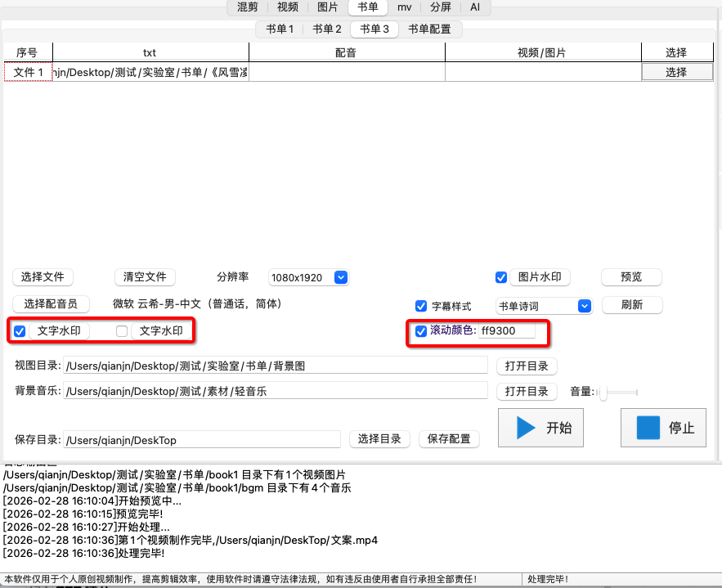Screen dimensions: 722x588
Task: Uncheck the first text watermark checkbox
Action: [20, 331]
